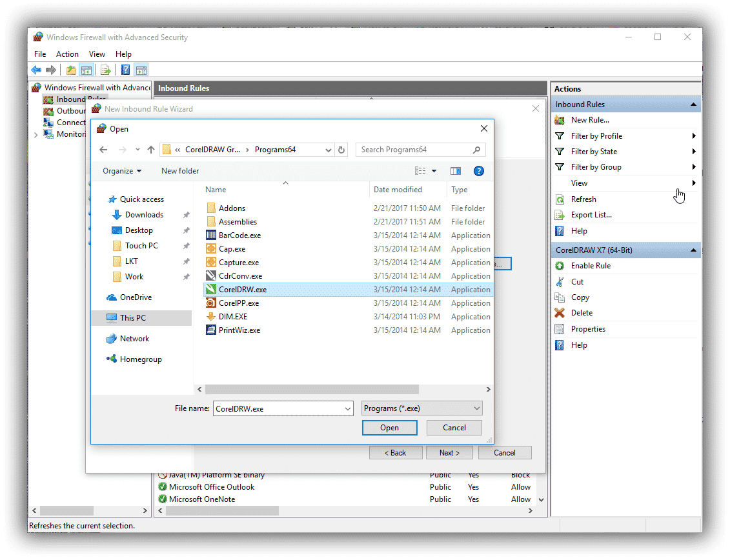This screenshot has width=730, height=560.
Task: Click the Delete red X icon
Action: [560, 313]
